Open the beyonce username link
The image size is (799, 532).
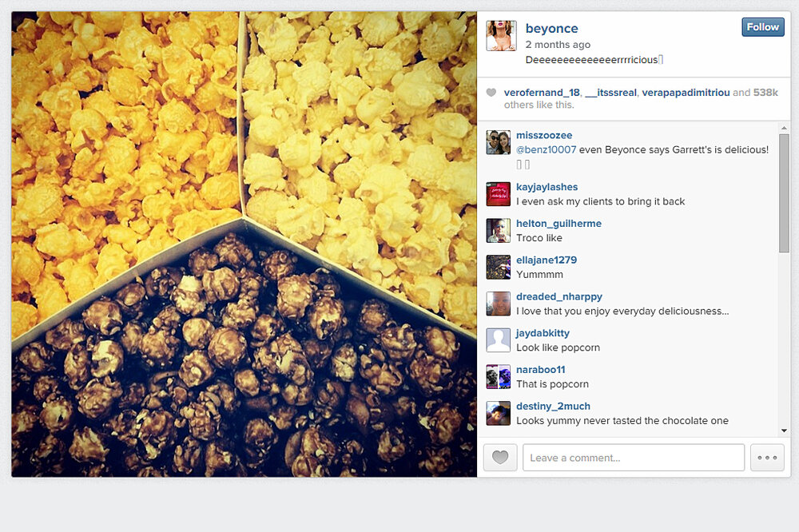[551, 29]
